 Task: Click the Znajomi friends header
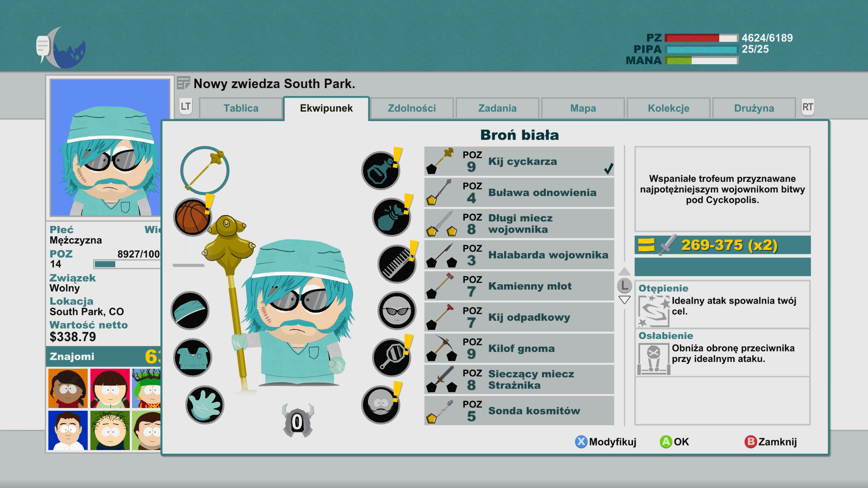coord(104,357)
